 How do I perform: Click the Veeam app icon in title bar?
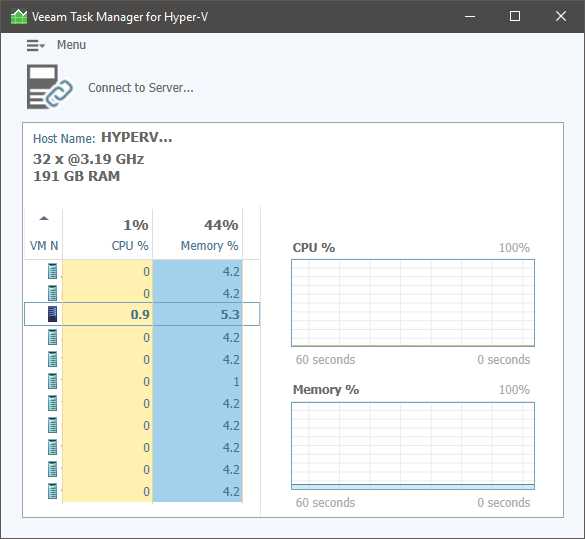pos(19,16)
